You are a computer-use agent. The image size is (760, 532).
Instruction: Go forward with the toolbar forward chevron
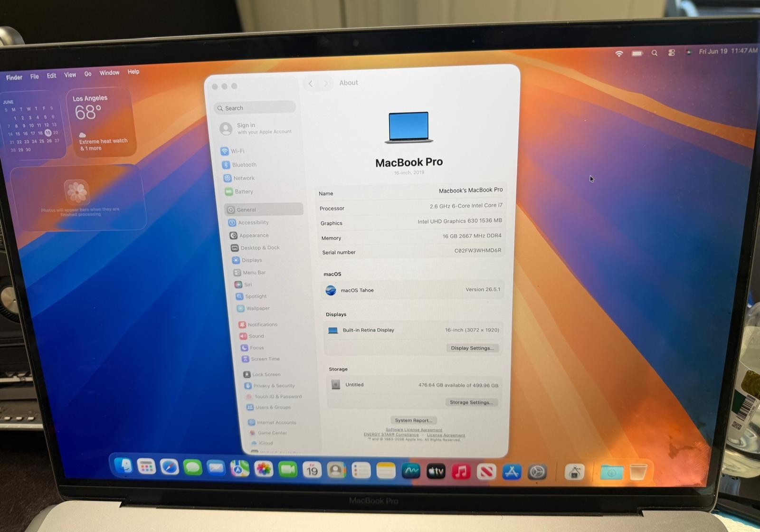(x=325, y=83)
